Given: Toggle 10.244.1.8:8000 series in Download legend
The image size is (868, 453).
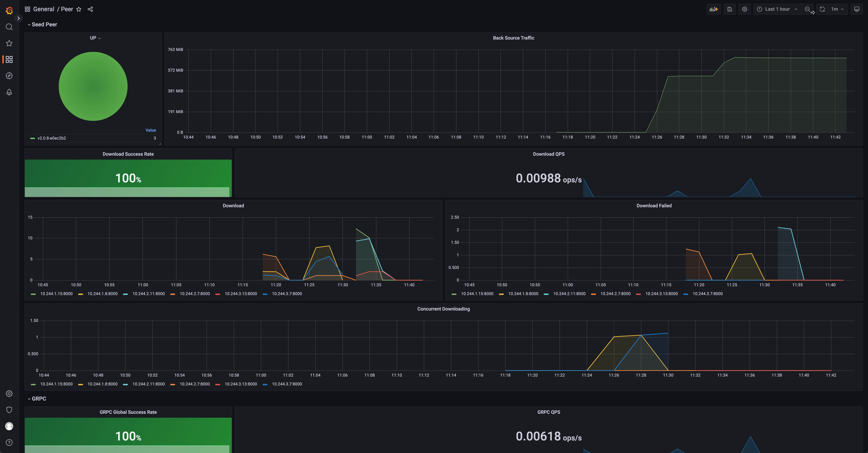Looking at the screenshot, I should point(102,294).
